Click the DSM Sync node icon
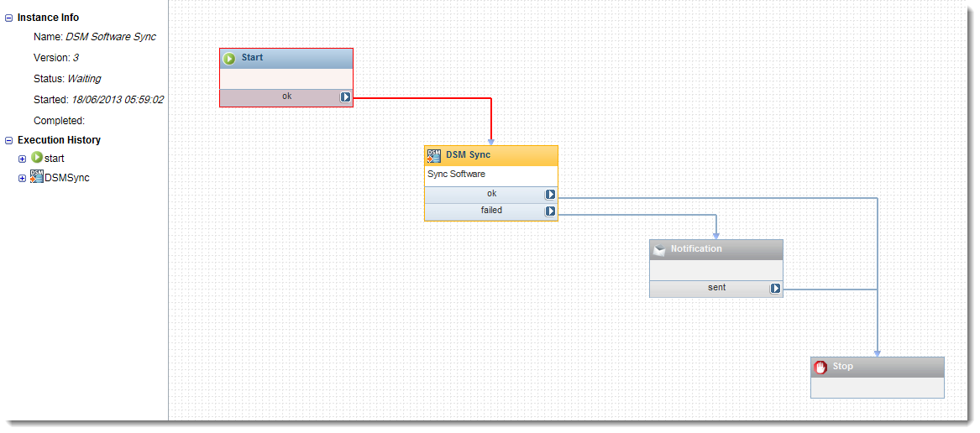 (x=434, y=155)
